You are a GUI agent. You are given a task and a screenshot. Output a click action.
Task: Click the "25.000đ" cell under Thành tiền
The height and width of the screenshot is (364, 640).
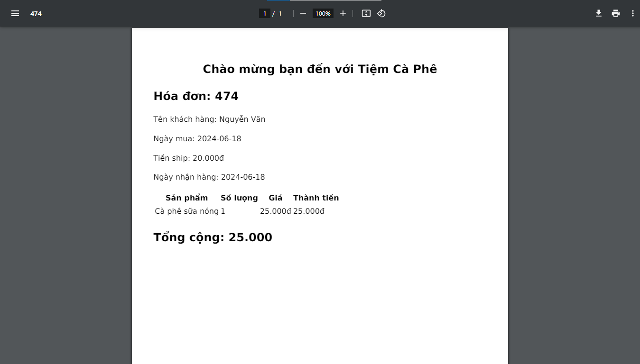[x=309, y=211]
